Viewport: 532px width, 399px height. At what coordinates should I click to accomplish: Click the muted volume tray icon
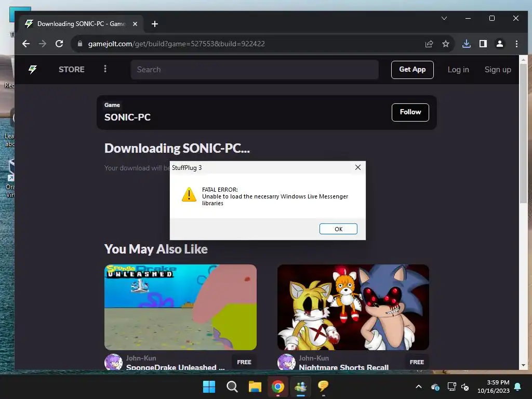click(465, 387)
